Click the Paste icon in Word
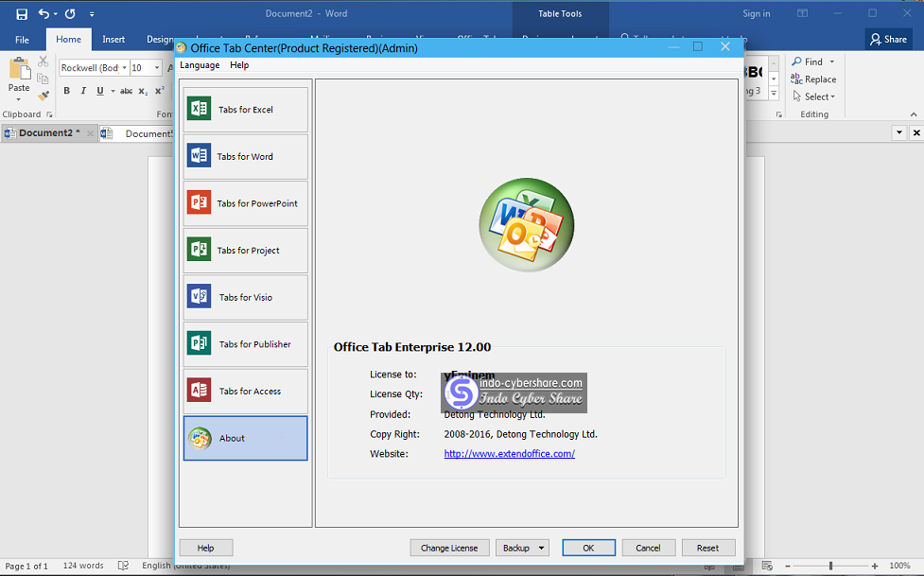The width and height of the screenshot is (924, 576). pos(19,69)
